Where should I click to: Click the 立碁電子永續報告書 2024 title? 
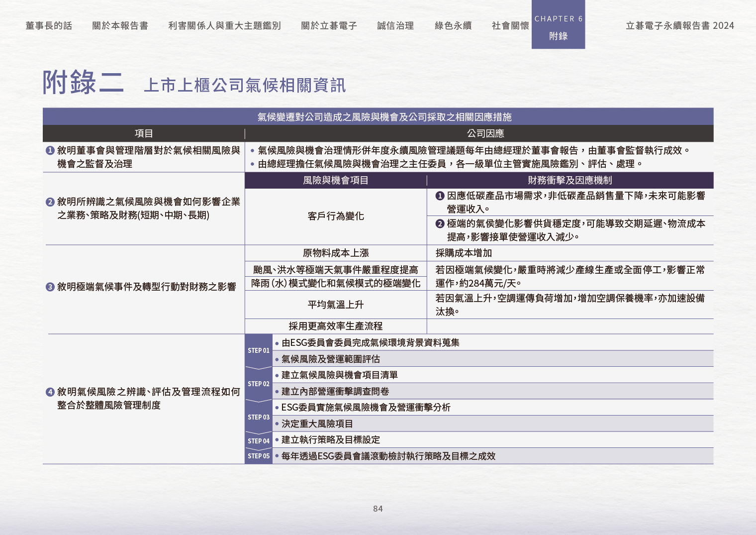679,25
